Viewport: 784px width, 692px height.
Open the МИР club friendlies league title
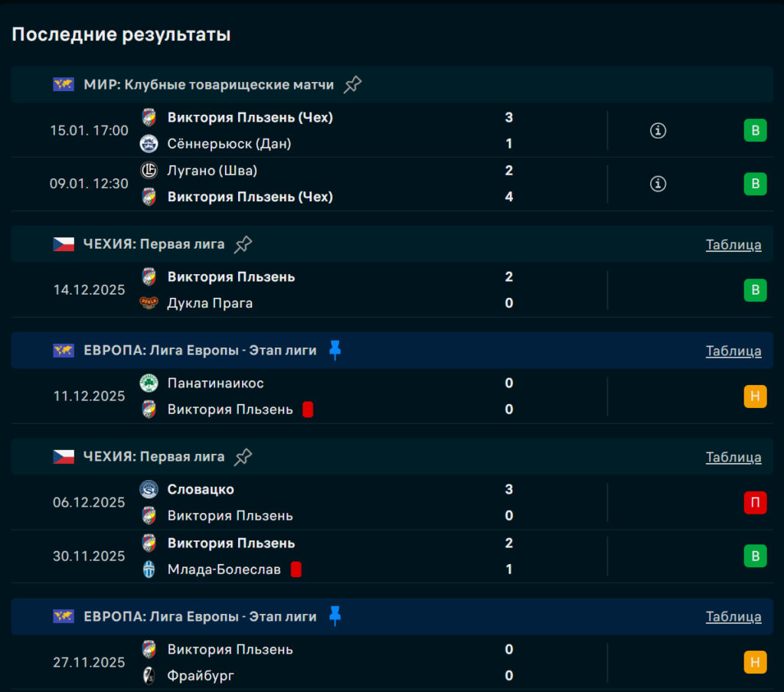pyautogui.click(x=208, y=85)
